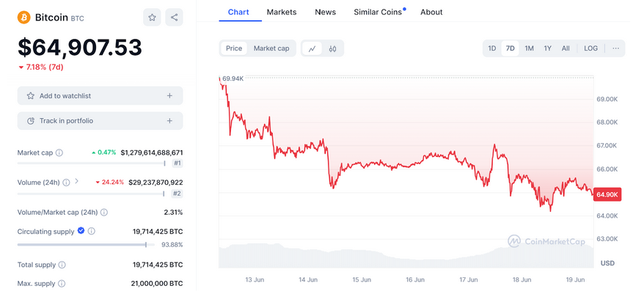
Task: Click Add to watchlist button
Action: pyautogui.click(x=100, y=95)
